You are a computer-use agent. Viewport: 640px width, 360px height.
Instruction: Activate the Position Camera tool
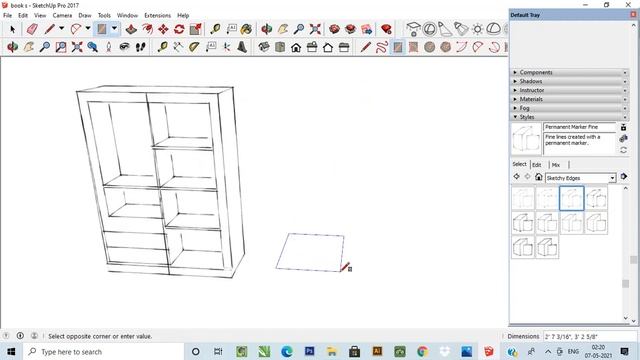pyautogui.click(x=109, y=47)
